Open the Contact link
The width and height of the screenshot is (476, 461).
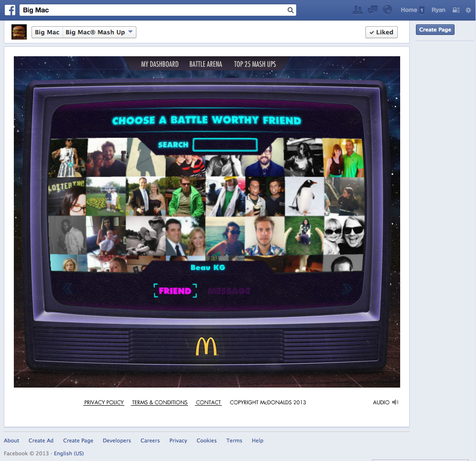coord(208,402)
